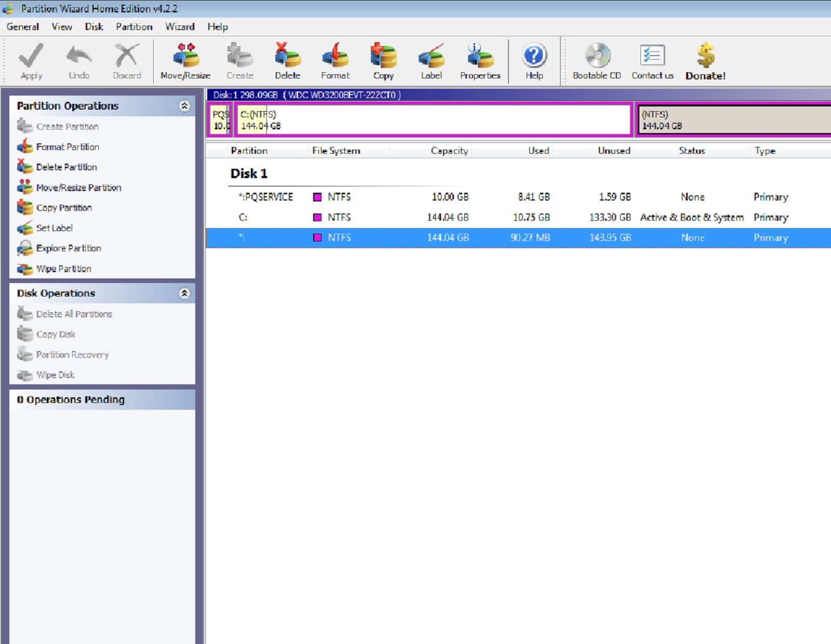Select the *:PQSERVICE partition row
The image size is (831, 644).
(x=518, y=197)
